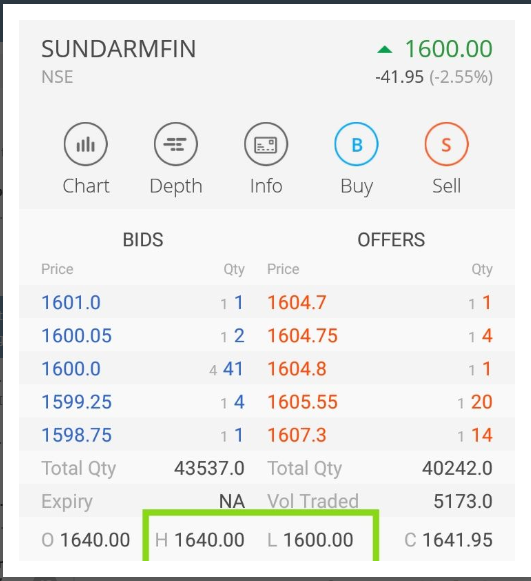This screenshot has height=581, width=531.
Task: Click Vol Traded value 5173.0
Action: (463, 501)
